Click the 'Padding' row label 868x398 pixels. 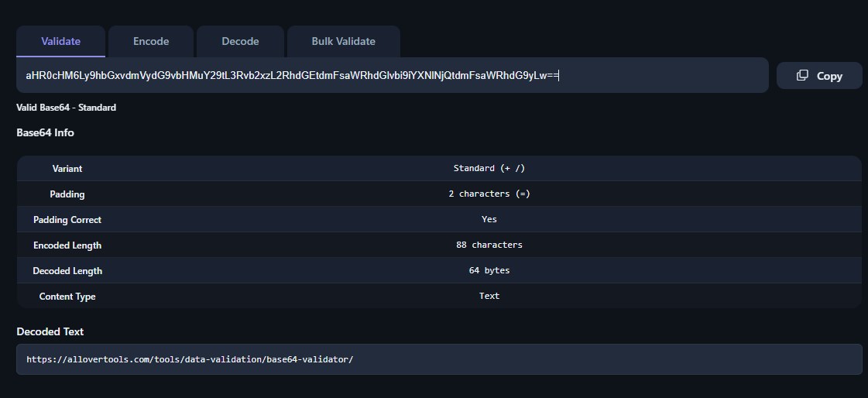(67, 194)
